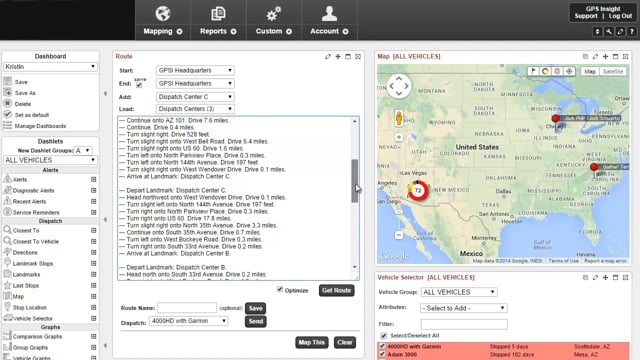Click the map zoom-in plus button
The height and width of the screenshot is (360, 640).
pos(399,137)
